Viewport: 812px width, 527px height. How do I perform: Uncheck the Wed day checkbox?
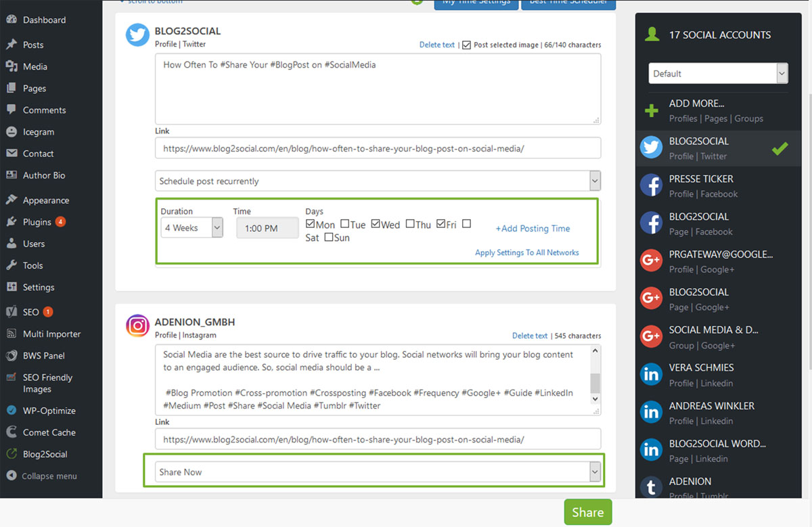tap(376, 224)
